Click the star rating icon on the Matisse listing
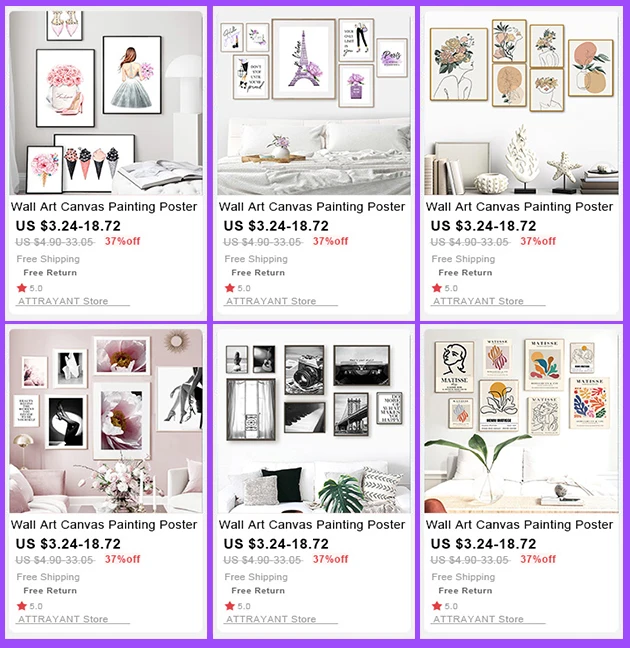The image size is (630, 648). (437, 606)
